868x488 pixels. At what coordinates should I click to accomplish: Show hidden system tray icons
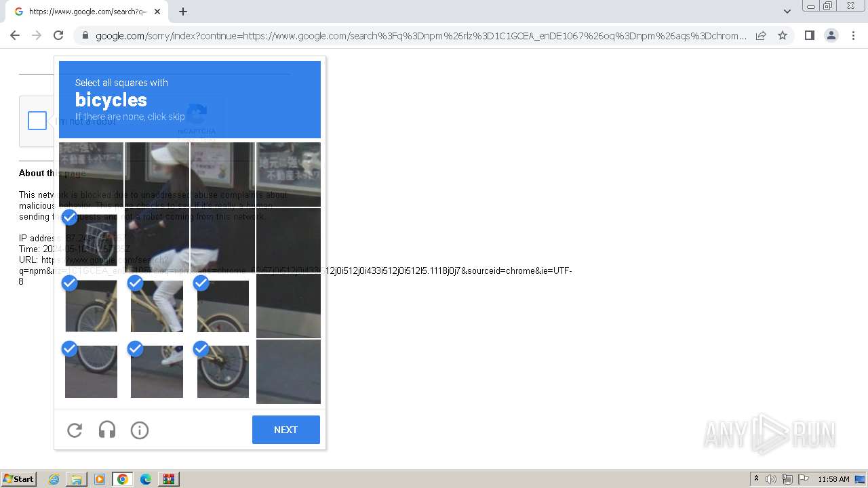coord(756,479)
